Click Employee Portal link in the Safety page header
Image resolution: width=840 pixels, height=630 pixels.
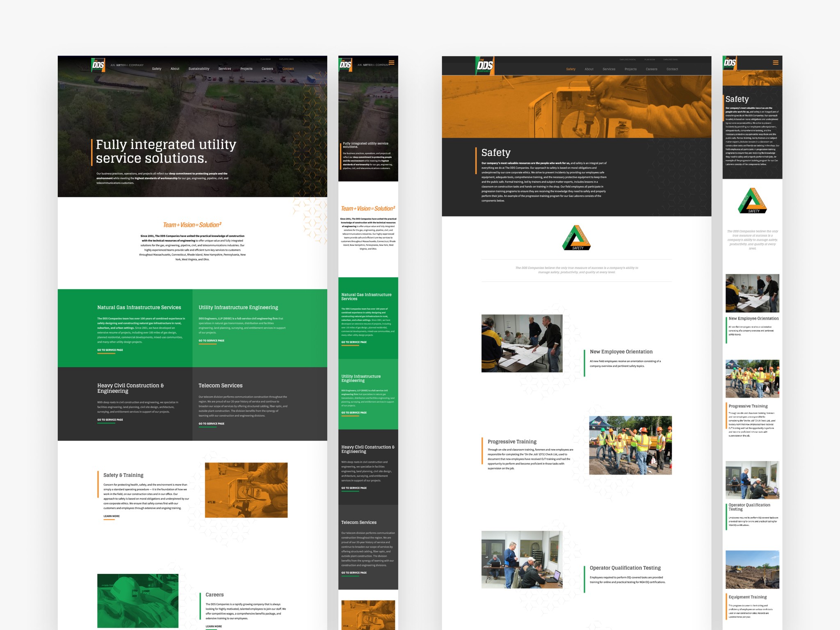point(627,60)
